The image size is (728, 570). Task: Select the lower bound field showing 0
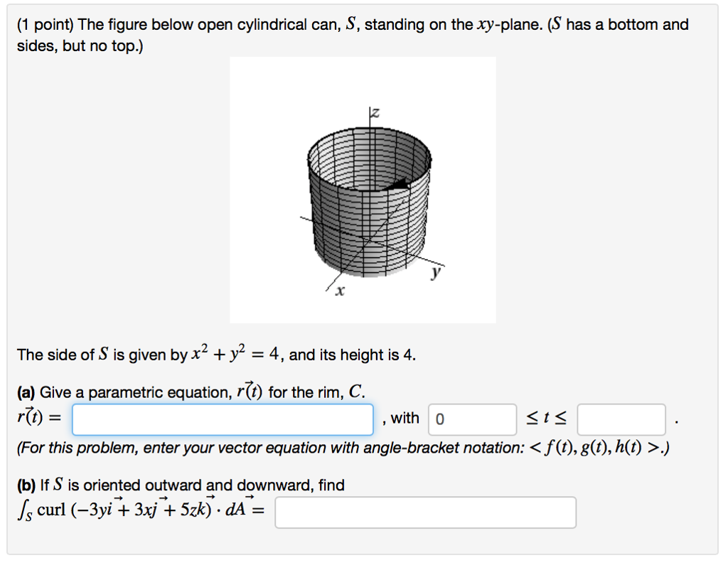472,419
